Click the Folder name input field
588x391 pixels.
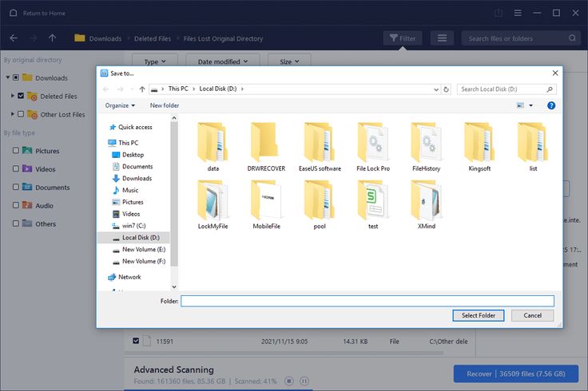point(367,301)
